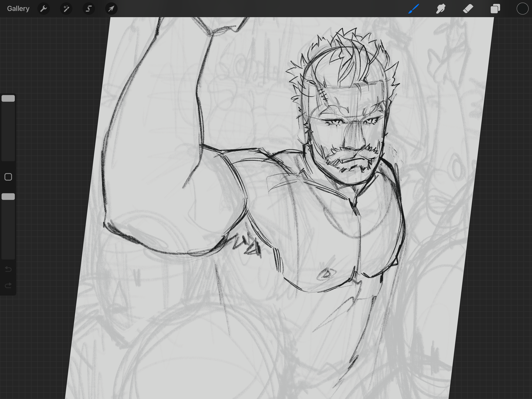The image size is (532, 399).
Task: Select the Smudge tool
Action: point(441,9)
